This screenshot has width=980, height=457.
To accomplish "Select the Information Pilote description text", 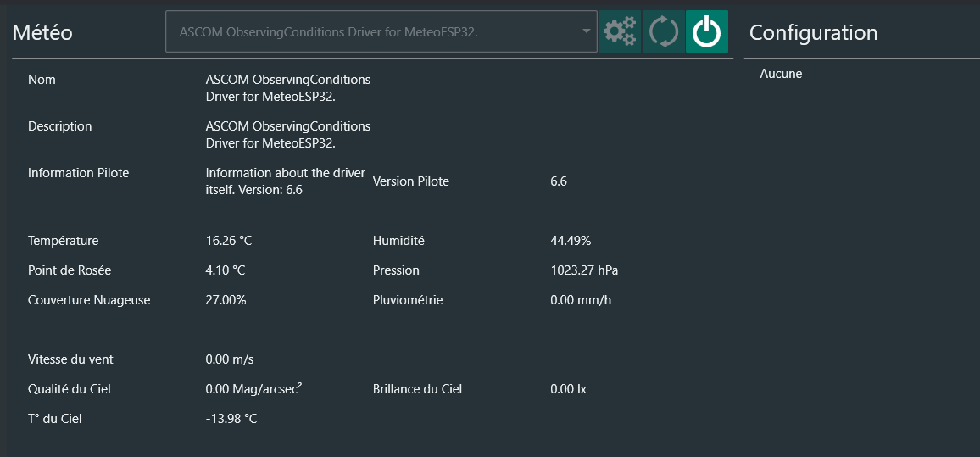I will click(x=285, y=181).
